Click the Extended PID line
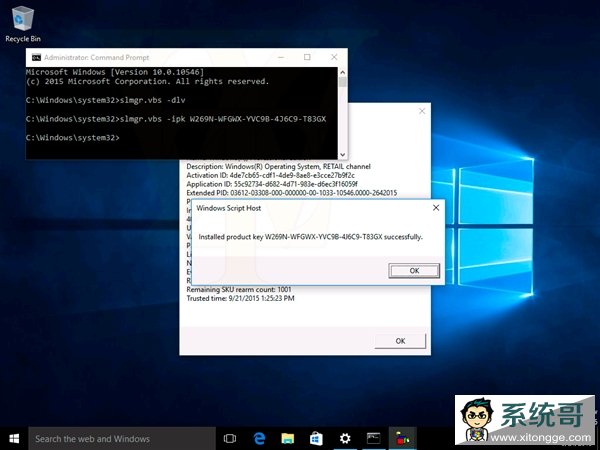 point(292,193)
